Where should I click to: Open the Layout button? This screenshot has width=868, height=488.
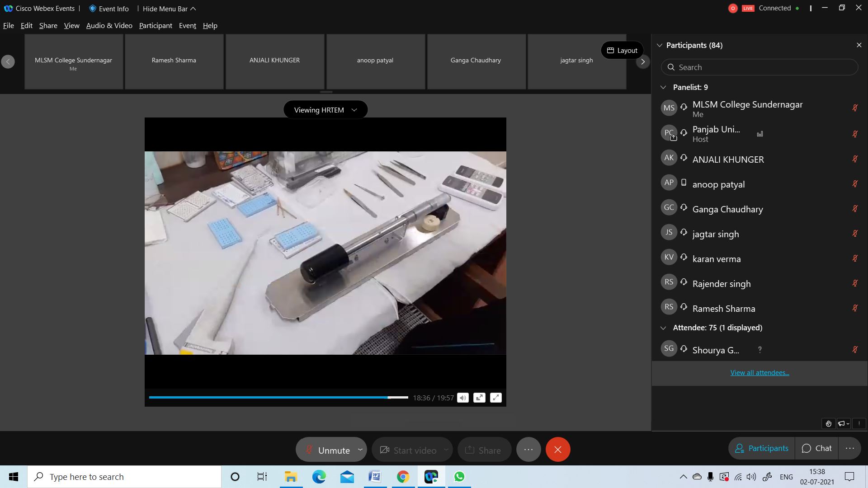point(622,50)
